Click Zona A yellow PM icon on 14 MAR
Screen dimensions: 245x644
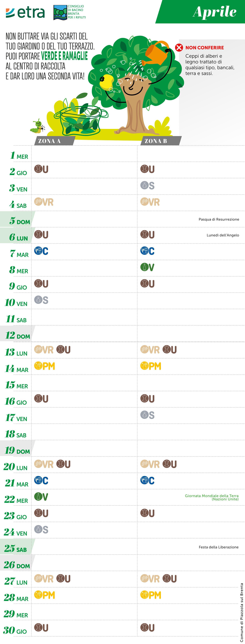pyautogui.click(x=44, y=366)
